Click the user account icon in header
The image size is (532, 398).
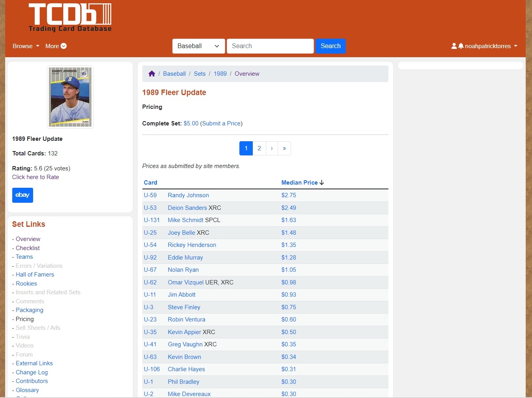(454, 46)
